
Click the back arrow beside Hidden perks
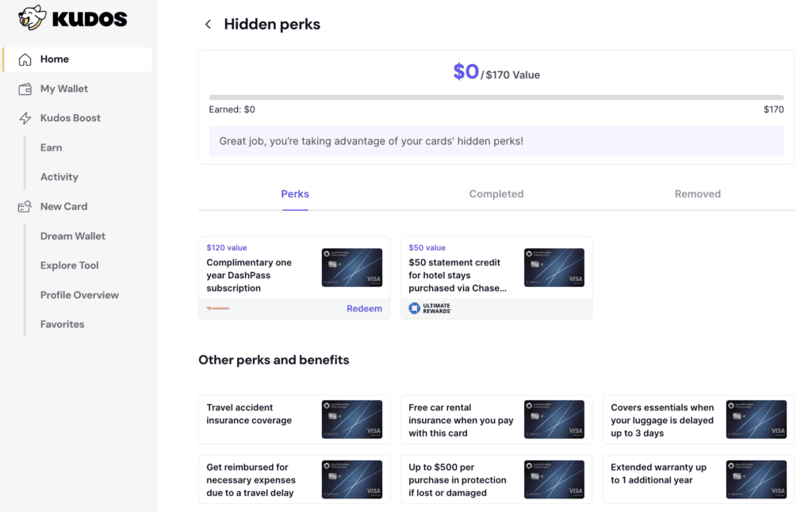(x=207, y=24)
